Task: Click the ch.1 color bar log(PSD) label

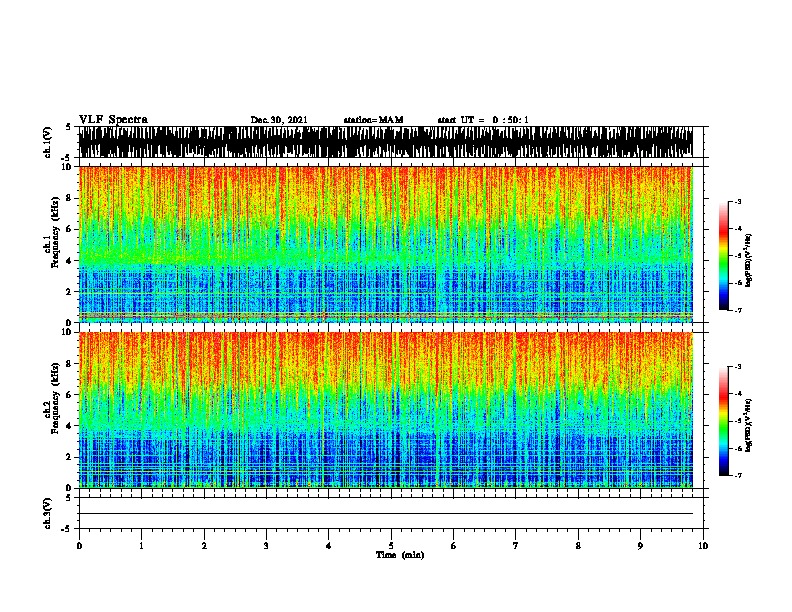Action: point(748,260)
